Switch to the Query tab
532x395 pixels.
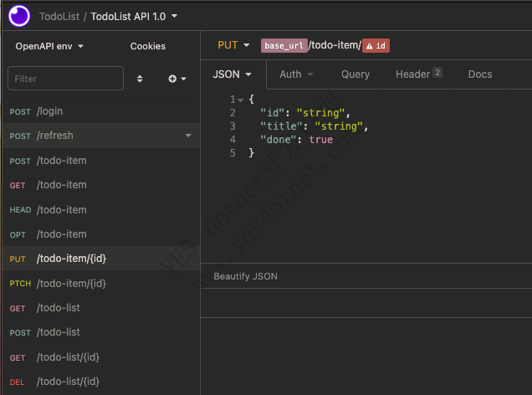[356, 74]
